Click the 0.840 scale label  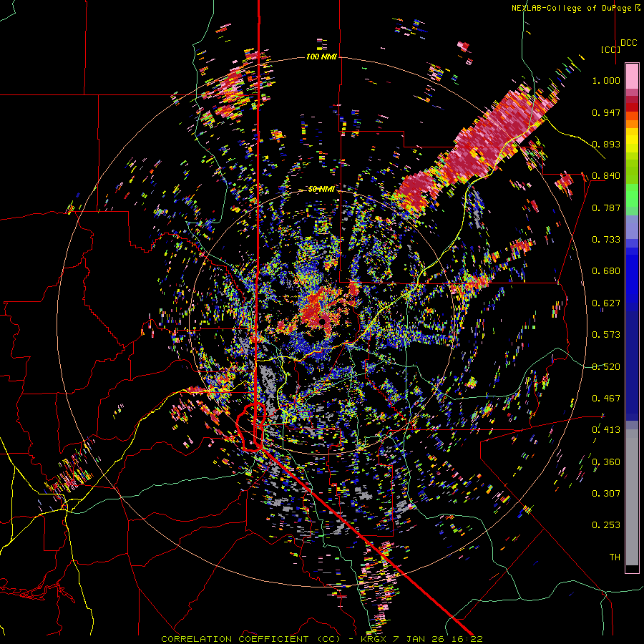coord(606,176)
